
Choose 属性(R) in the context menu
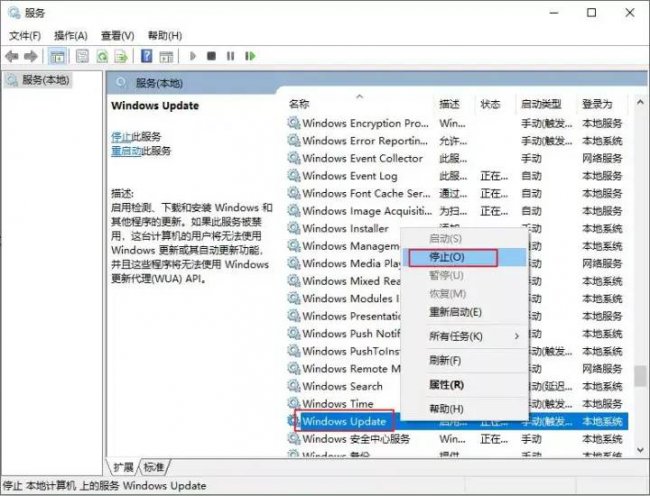pos(465,385)
